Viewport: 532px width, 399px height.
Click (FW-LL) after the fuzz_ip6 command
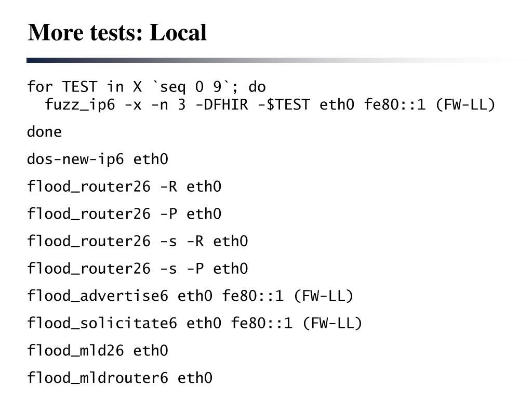pos(465,104)
